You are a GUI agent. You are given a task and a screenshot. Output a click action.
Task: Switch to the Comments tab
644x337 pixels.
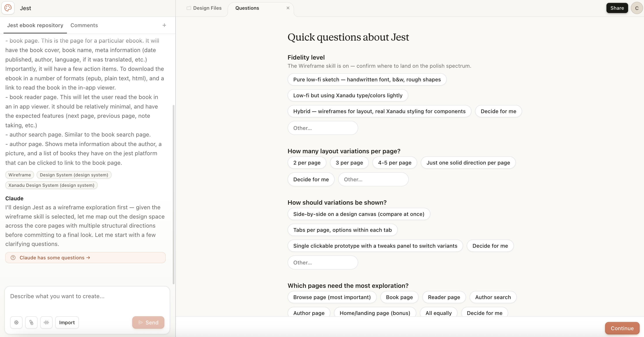pos(84,25)
